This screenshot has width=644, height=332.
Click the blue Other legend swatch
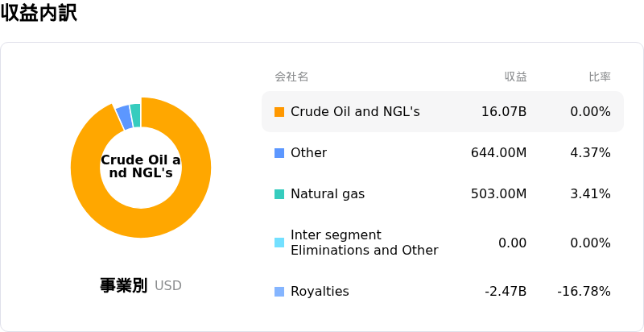[279, 153]
